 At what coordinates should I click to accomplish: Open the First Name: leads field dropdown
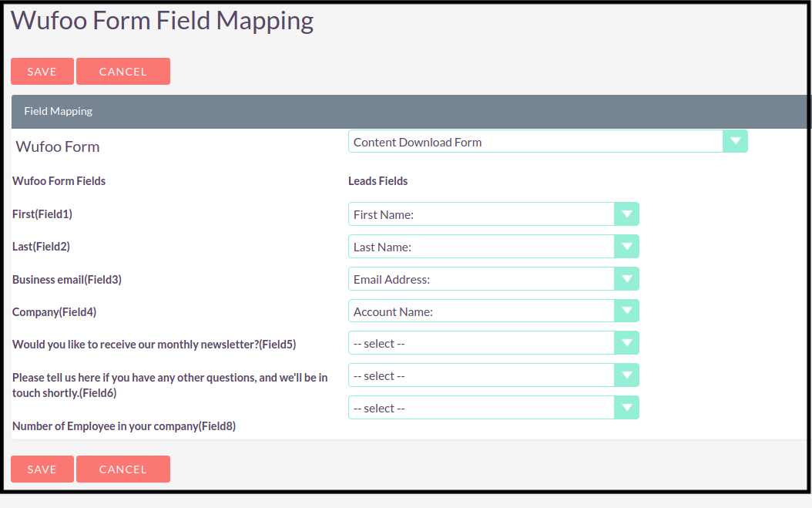(494, 214)
